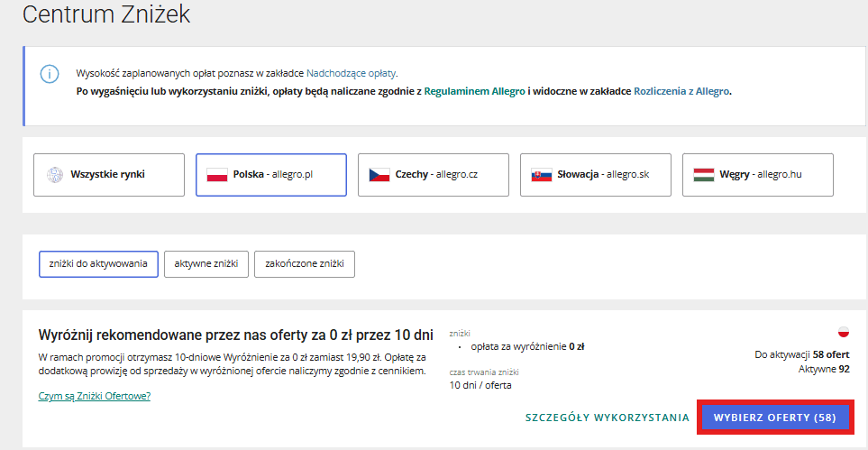This screenshot has width=868, height=450.
Task: Click the text Do aktywacji 58 ofert
Action: pos(802,354)
